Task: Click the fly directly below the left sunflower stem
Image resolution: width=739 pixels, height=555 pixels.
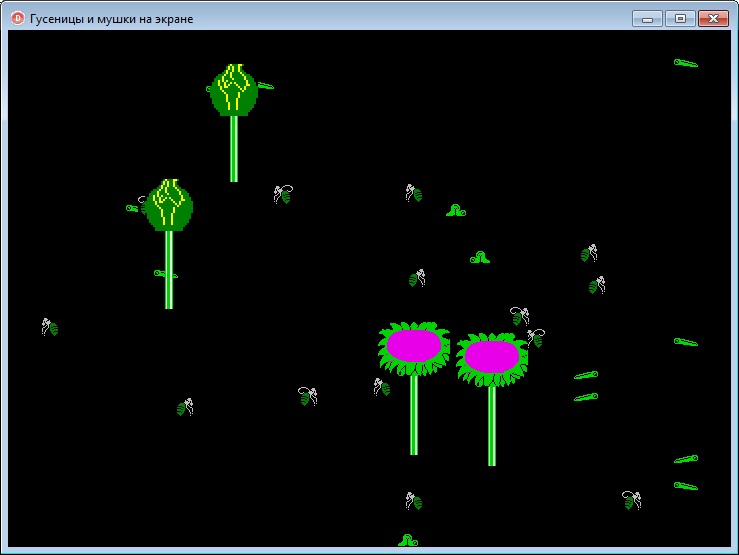Action: click(414, 501)
